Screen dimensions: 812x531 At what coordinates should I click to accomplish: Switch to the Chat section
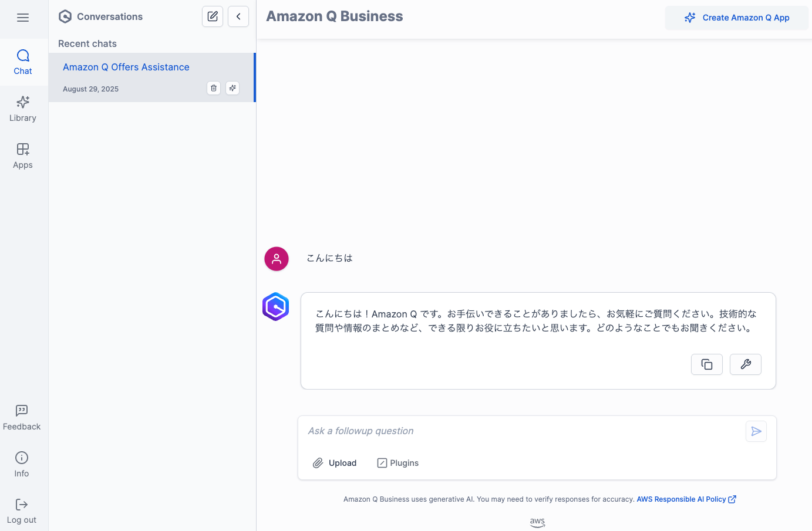point(23,62)
